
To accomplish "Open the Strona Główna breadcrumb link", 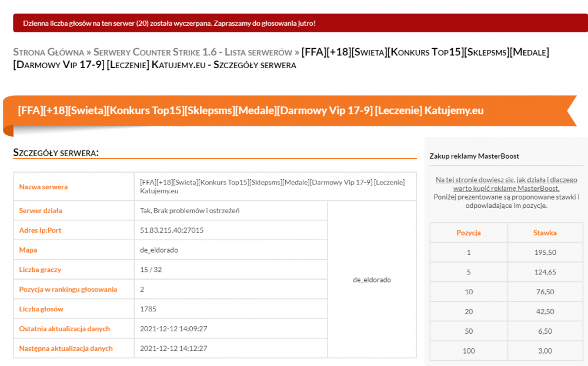I will pyautogui.click(x=48, y=52).
